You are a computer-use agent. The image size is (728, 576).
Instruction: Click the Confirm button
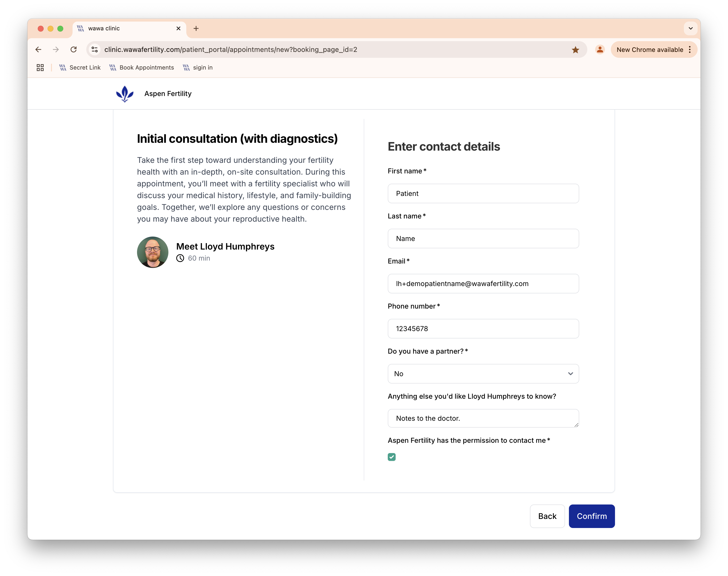[591, 516]
